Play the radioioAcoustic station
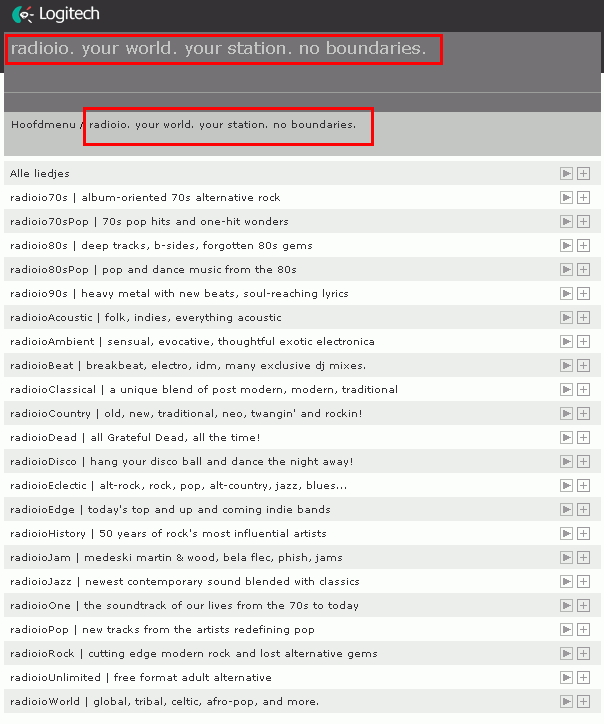The width and height of the screenshot is (604, 724). coord(567,318)
